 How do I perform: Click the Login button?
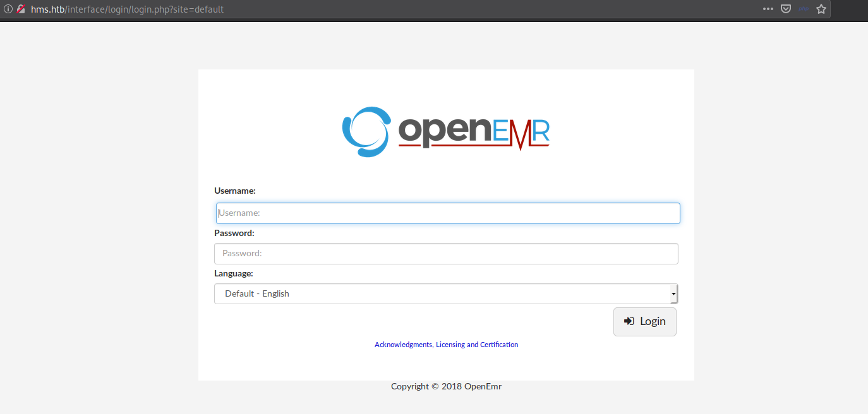[645, 322]
